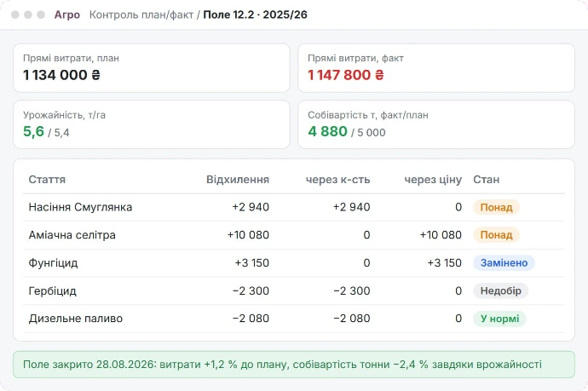Click the Недобір badge for Гербіцид
Image resolution: width=588 pixels, height=391 pixels.
(500, 290)
